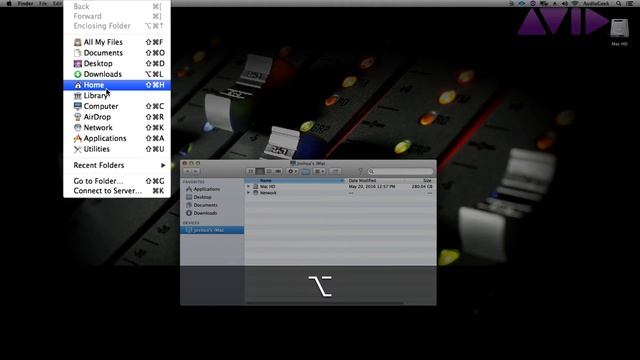Click the volume icon in menu bar
This screenshot has width=640, height=360.
(x=565, y=3)
